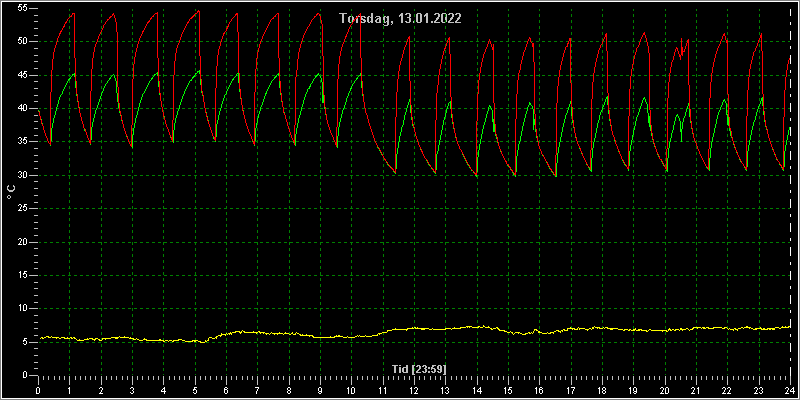Screen dimensions: 800x400
Task: Click hour 15 tick on time axis
Action: click(x=508, y=390)
